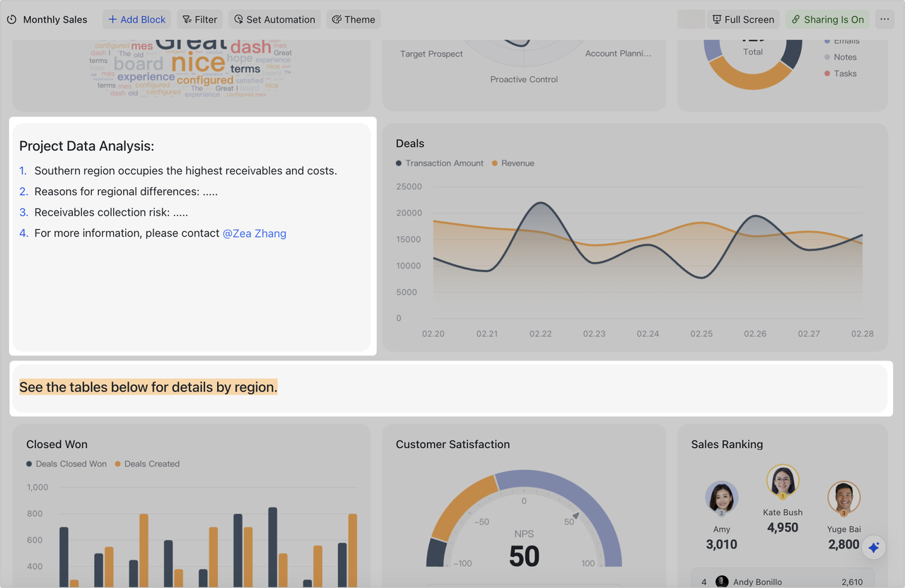Click Amy's avatar in Sales Ranking
The width and height of the screenshot is (905, 588).
pyautogui.click(x=721, y=498)
